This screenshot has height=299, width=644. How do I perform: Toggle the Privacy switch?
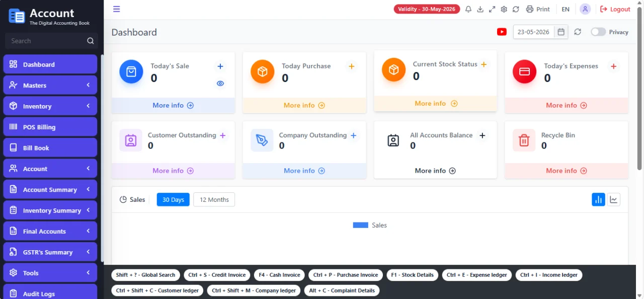(x=598, y=32)
